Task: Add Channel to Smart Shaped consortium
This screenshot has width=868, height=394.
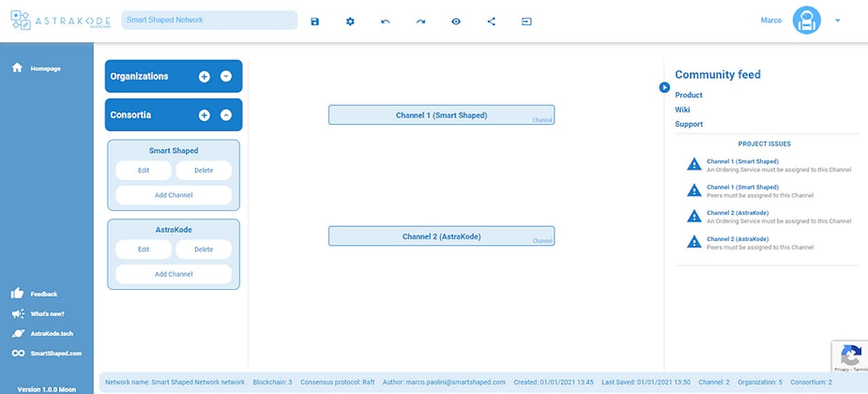Action: [174, 195]
